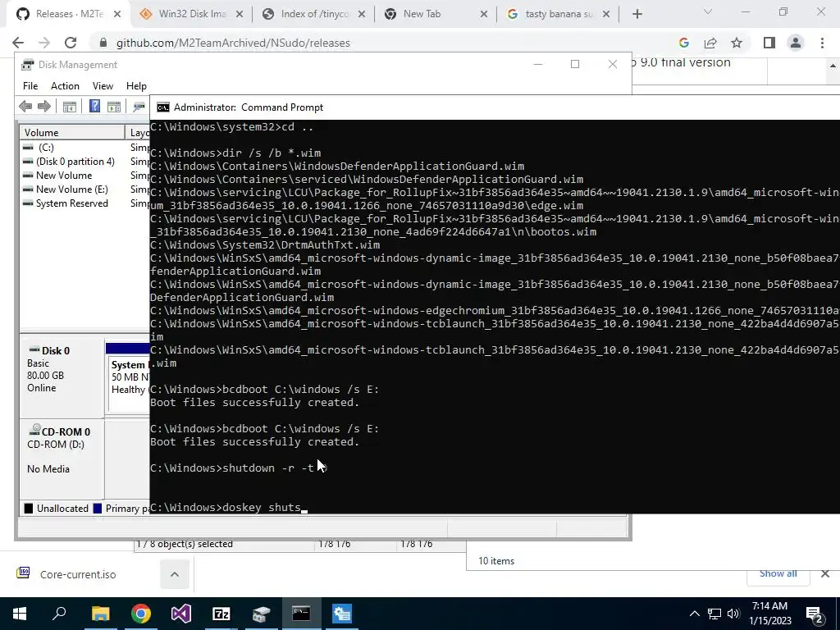Open a new browser tab with plus
This screenshot has height=630, width=840.
637,15
